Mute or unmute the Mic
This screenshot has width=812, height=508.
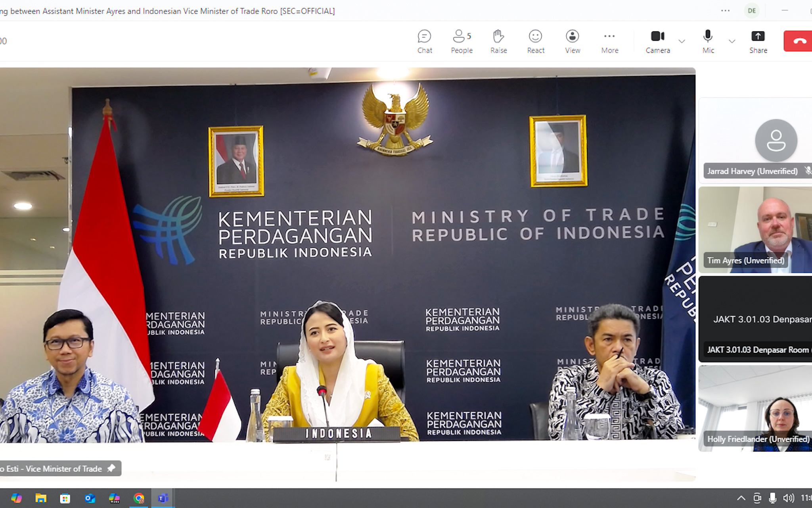(x=708, y=41)
